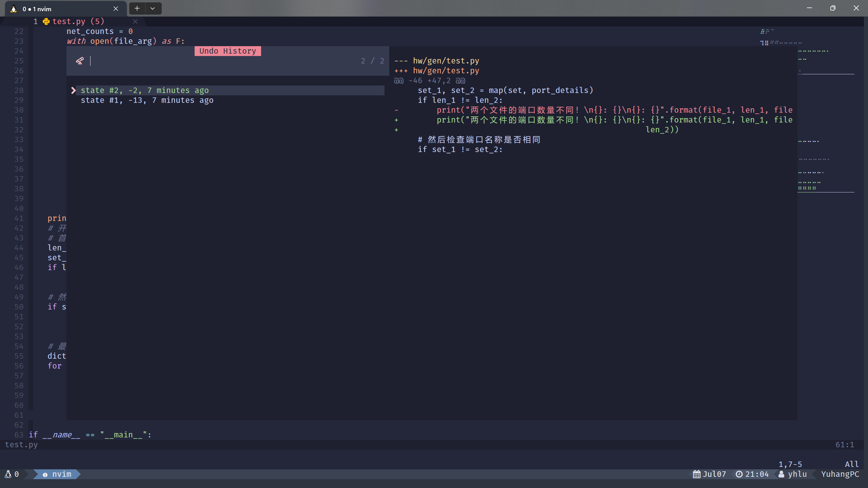The image size is (868, 488).
Task: Open the terminal profiles dropdown arrow
Action: (x=153, y=8)
